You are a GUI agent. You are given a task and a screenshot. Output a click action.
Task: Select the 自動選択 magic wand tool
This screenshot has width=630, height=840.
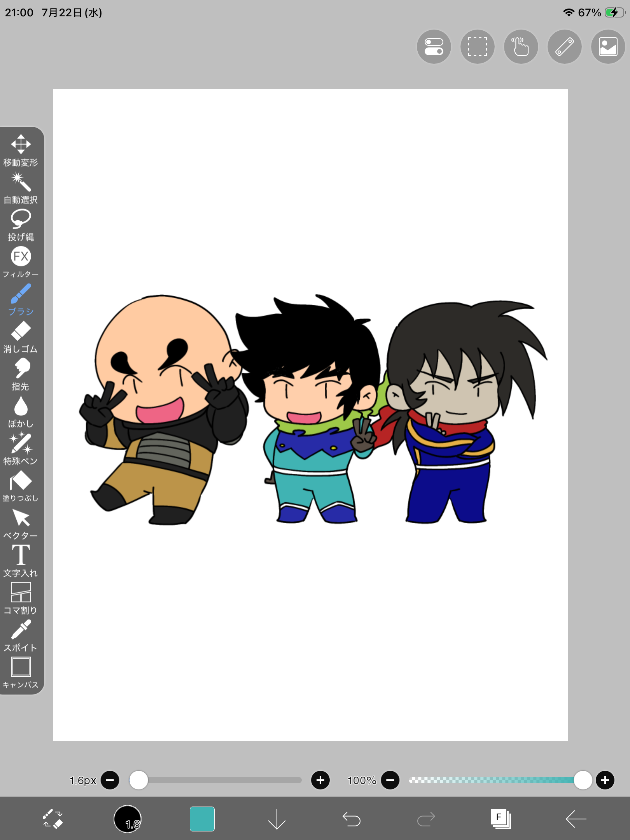[21, 188]
